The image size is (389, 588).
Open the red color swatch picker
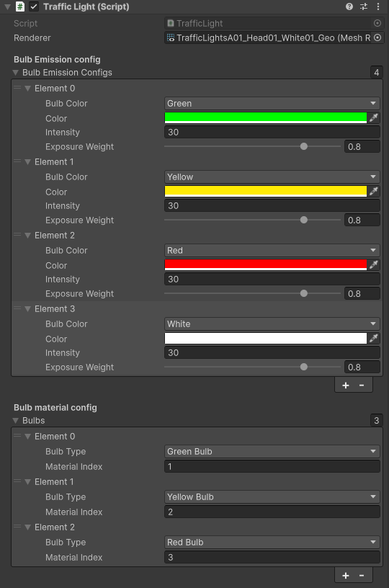click(x=266, y=264)
